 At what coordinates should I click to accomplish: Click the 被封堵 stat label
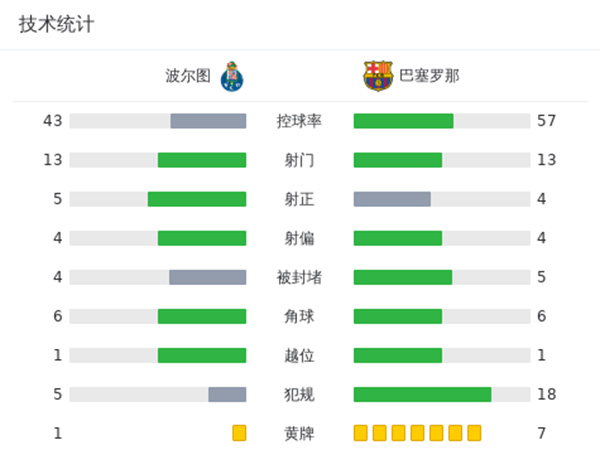click(x=299, y=277)
